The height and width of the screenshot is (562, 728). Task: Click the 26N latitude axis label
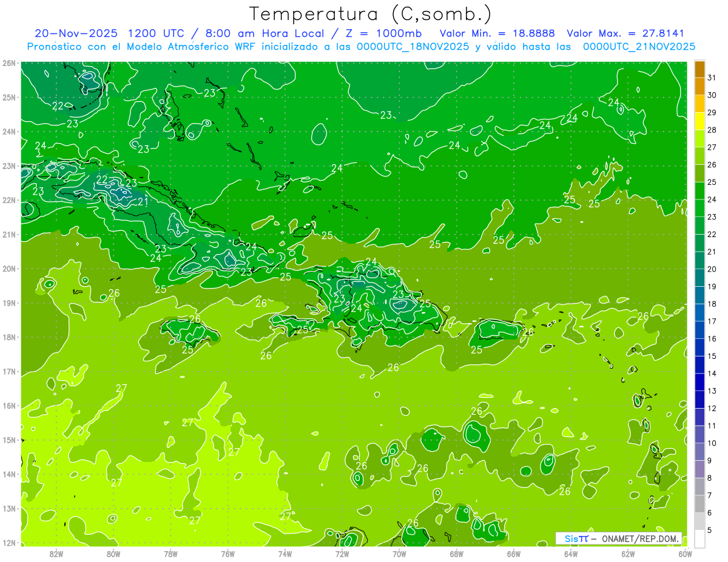[x=9, y=63]
